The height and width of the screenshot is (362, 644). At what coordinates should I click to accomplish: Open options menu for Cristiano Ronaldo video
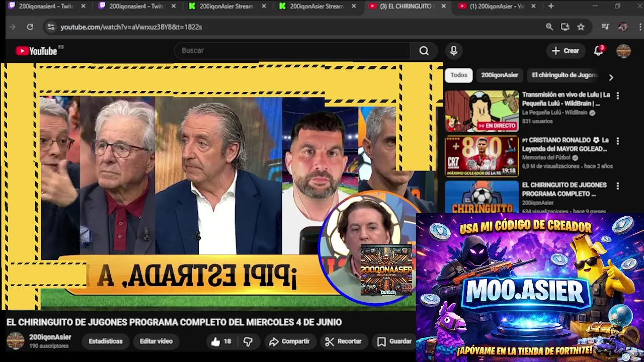click(617, 141)
